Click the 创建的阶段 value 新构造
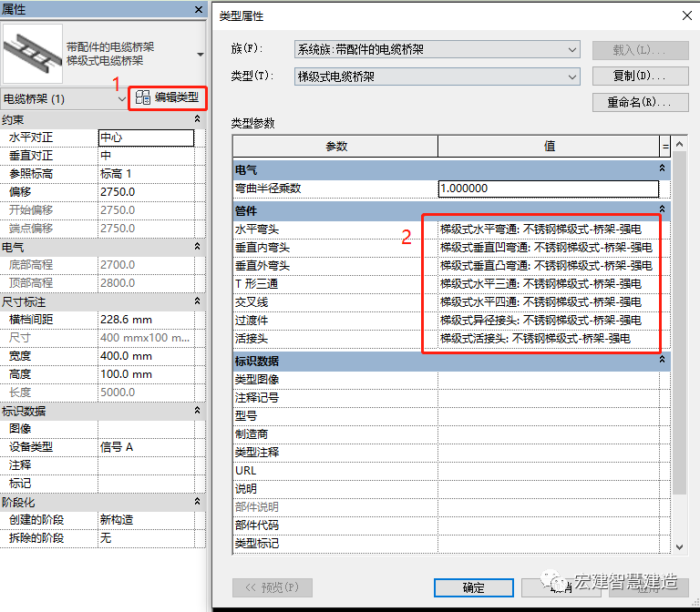 coord(146,520)
